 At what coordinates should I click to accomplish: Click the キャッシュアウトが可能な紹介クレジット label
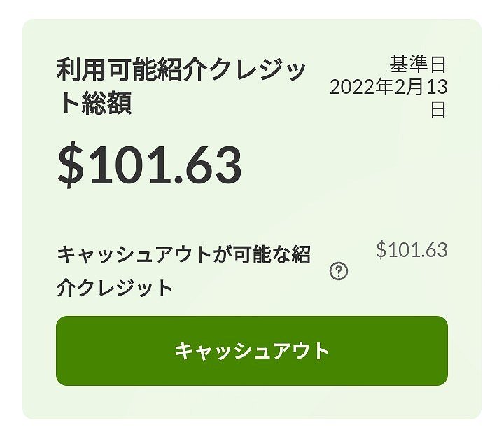183,270
